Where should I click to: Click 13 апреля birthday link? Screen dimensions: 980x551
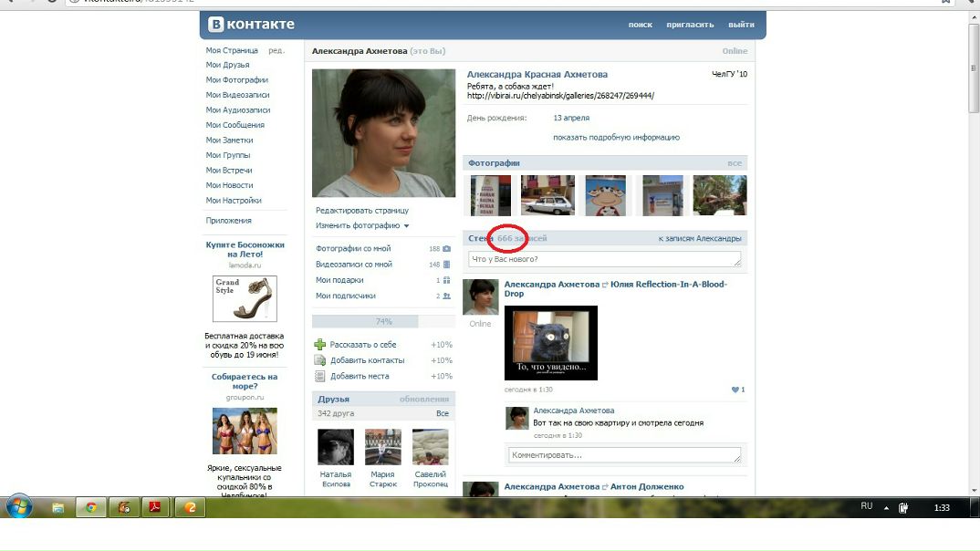click(x=571, y=118)
